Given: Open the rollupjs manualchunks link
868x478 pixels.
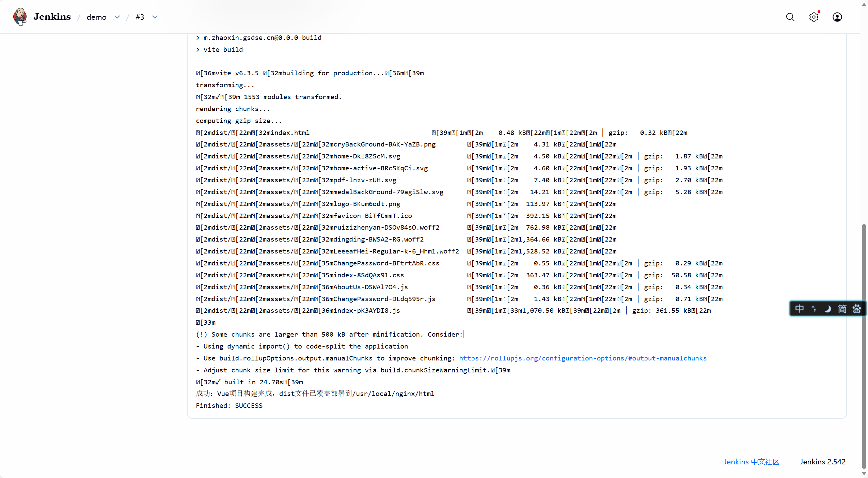Looking at the screenshot, I should [x=582, y=358].
